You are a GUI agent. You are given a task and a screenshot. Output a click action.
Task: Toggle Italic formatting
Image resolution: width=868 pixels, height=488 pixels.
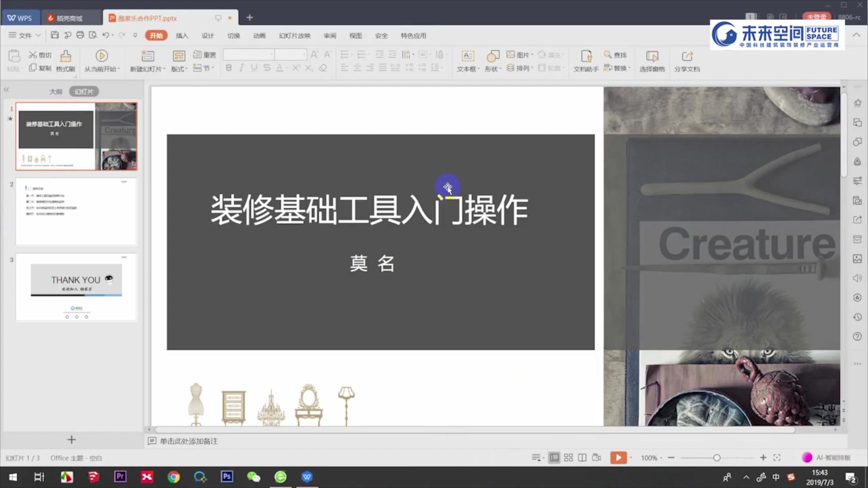pyautogui.click(x=241, y=68)
